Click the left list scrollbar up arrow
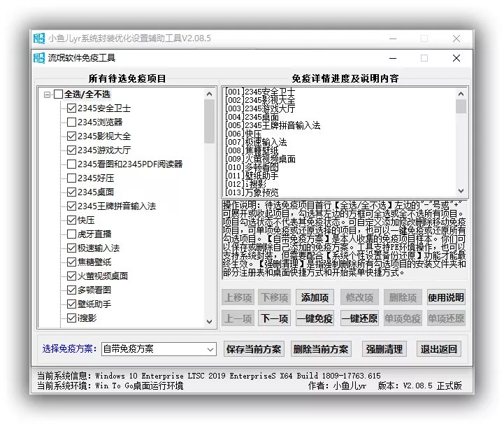The width and height of the screenshot is (504, 424). tap(209, 94)
